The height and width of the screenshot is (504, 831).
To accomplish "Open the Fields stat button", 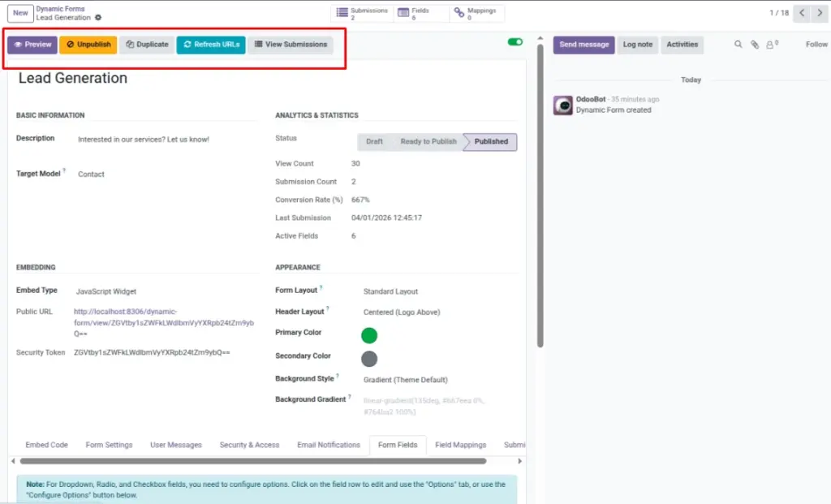I will click(420, 13).
